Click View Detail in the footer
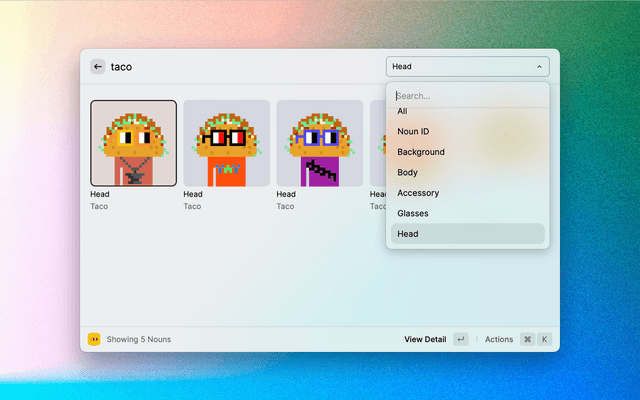This screenshot has width=640, height=400. click(425, 339)
